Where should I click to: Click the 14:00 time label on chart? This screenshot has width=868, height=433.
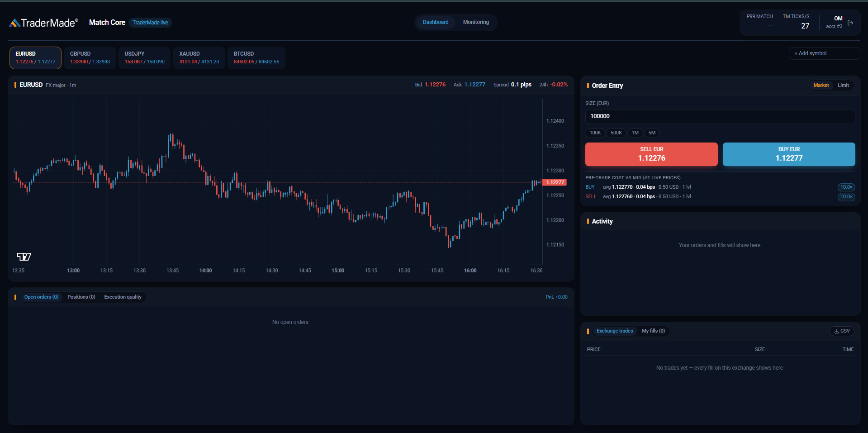(205, 271)
